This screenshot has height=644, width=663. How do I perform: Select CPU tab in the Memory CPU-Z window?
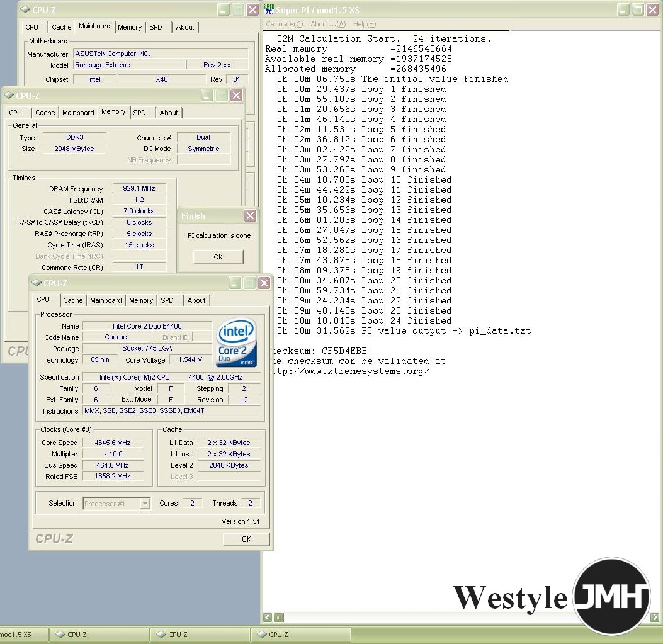pyautogui.click(x=15, y=113)
